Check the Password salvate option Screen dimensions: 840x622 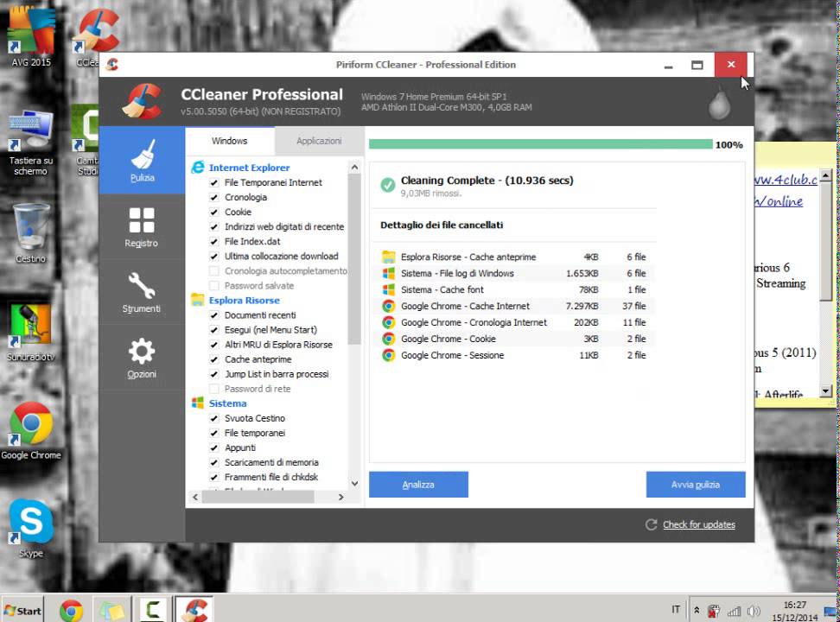click(214, 286)
